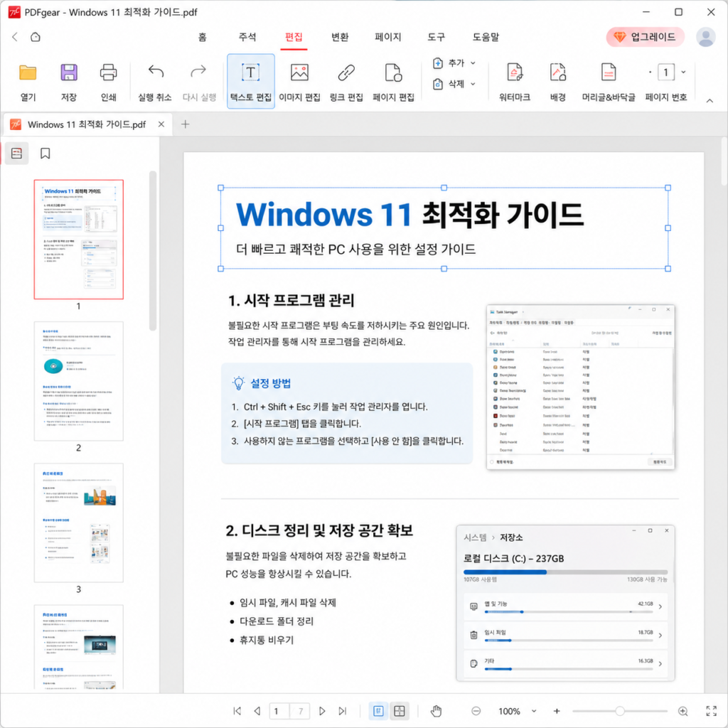The width and height of the screenshot is (728, 728).
Task: Select the Windows 11 최적화 가이드.pdf document tab
Action: (x=87, y=124)
